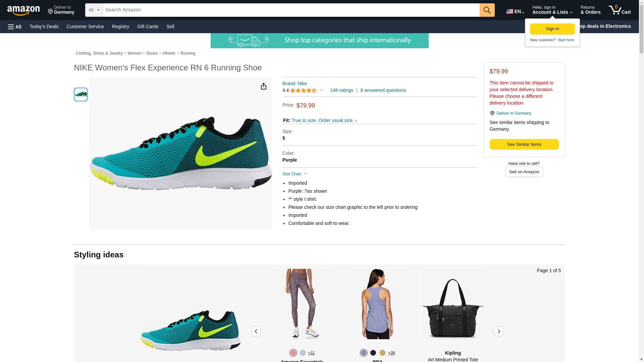Image resolution: width=644 pixels, height=362 pixels.
Task: Open the search category All dropdown
Action: tap(94, 10)
